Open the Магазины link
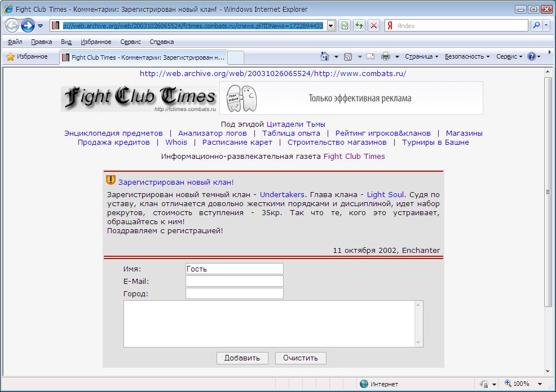 [464, 133]
